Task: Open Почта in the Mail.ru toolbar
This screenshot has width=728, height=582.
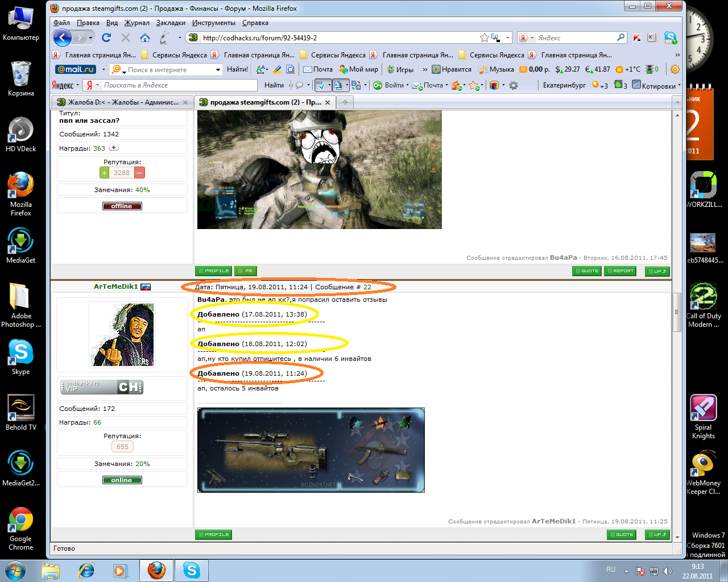Action: [318, 69]
